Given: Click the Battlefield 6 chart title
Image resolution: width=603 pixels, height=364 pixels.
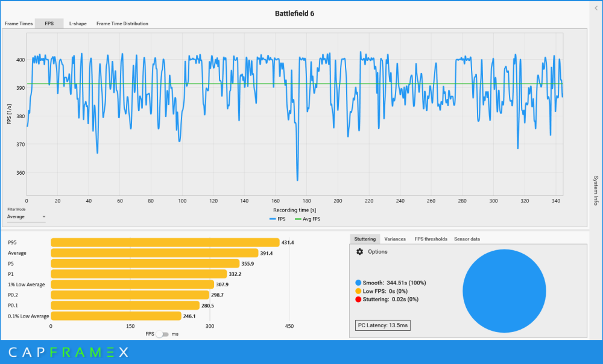Looking at the screenshot, I should pyautogui.click(x=295, y=13).
